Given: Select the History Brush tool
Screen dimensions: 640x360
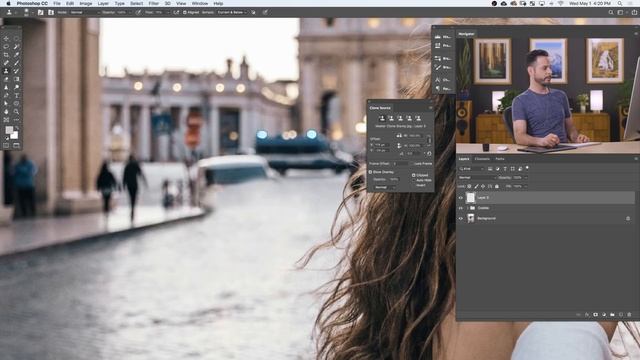Looking at the screenshot, I should (16, 71).
